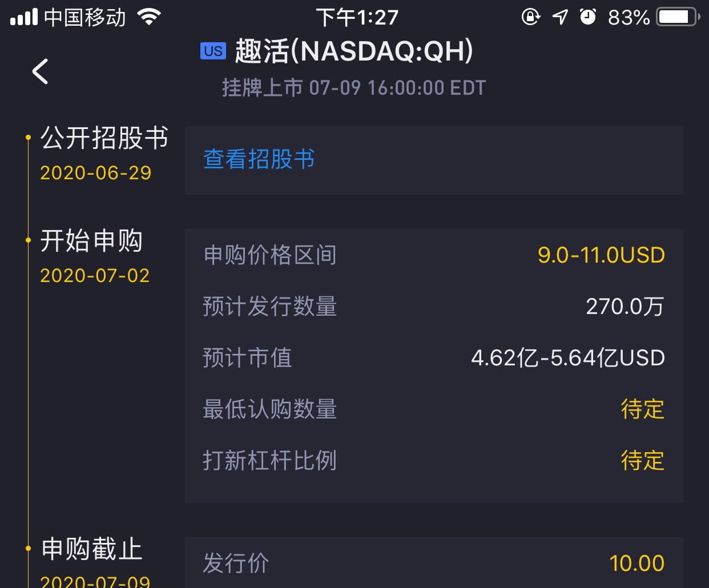
Task: Tap 待定 next to 打新杠杆比例
Action: [642, 461]
